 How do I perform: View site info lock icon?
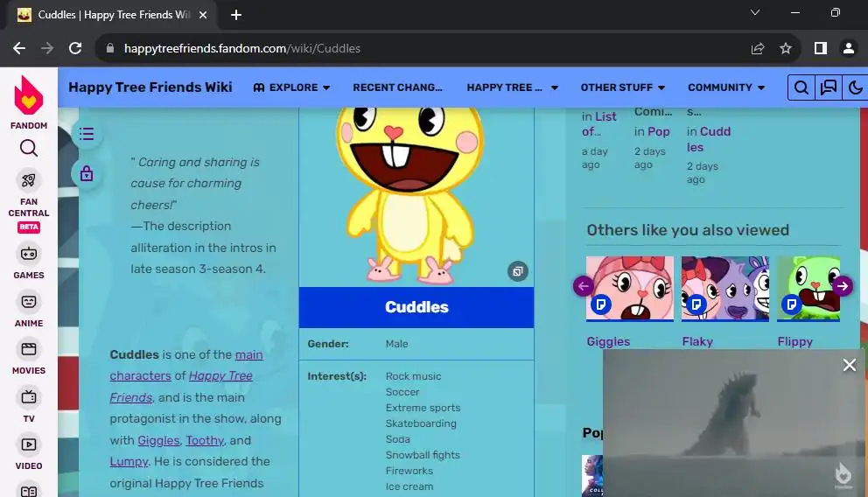(110, 49)
